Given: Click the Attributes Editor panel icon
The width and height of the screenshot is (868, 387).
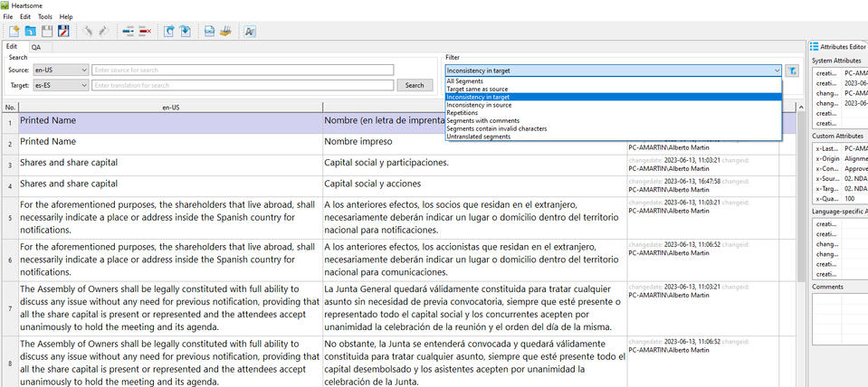Looking at the screenshot, I should pyautogui.click(x=815, y=46).
